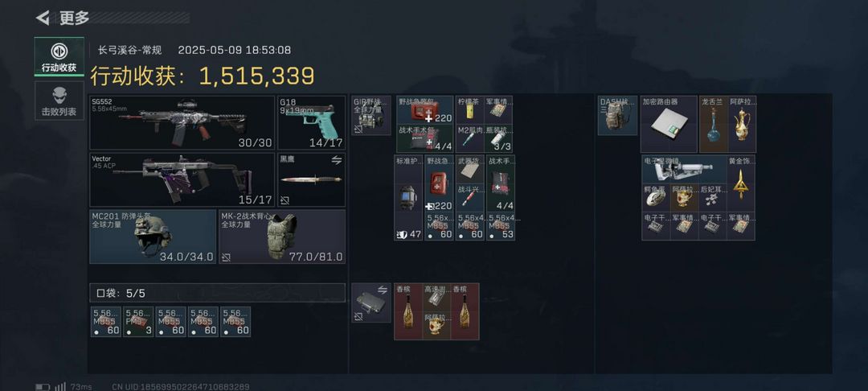Viewport: 868px width, 391px height.
Task: Click the back arrow next to 更多
Action: (x=43, y=19)
